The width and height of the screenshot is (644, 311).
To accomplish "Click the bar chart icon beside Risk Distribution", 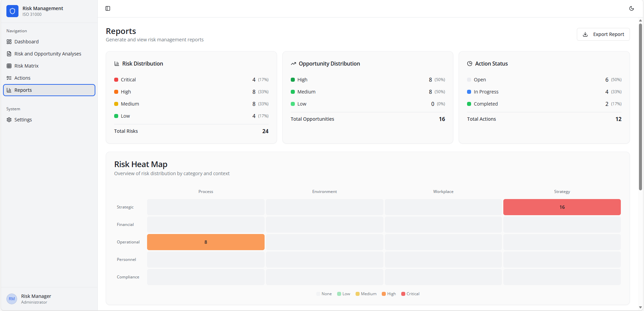I will pos(116,63).
